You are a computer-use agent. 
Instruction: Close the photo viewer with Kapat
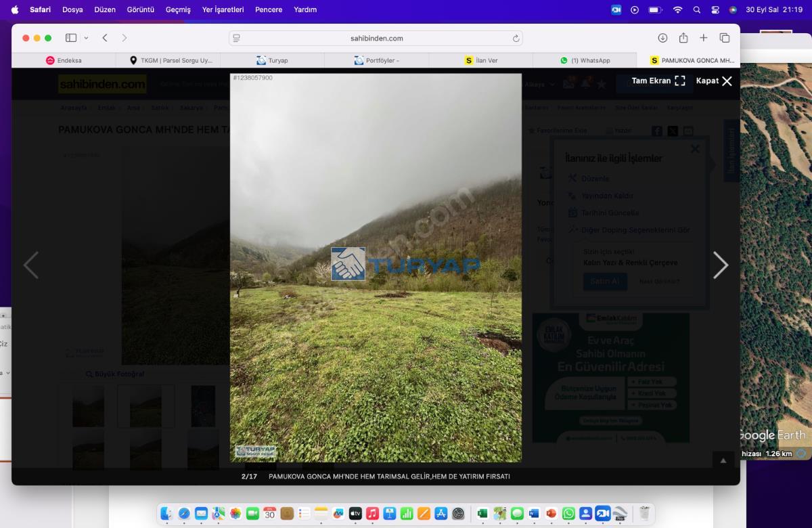click(x=714, y=81)
